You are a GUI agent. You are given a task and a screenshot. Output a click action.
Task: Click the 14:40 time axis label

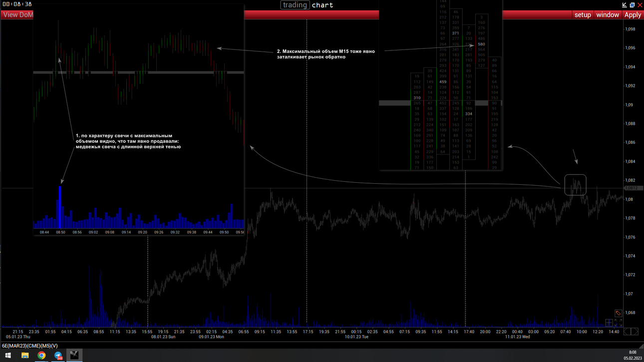614,332
